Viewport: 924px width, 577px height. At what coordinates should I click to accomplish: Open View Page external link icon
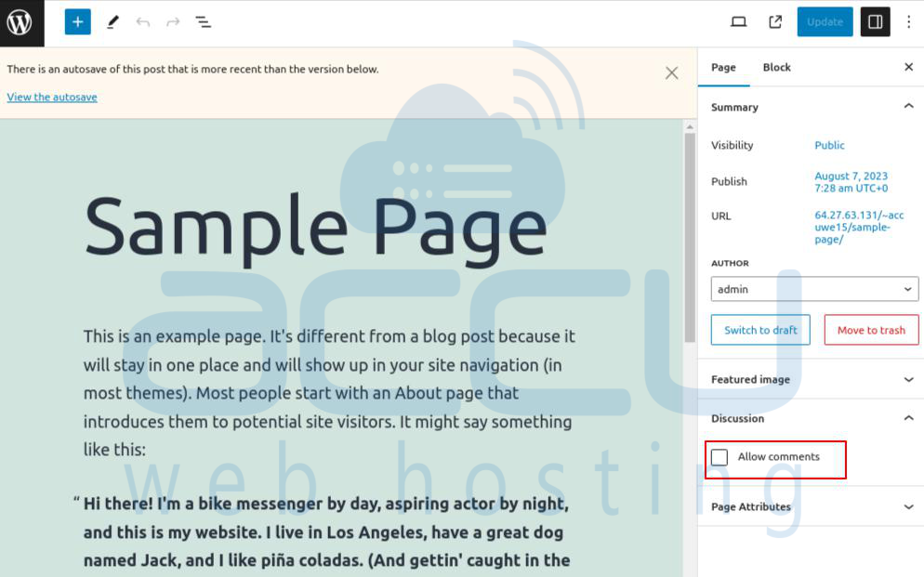[x=775, y=22]
